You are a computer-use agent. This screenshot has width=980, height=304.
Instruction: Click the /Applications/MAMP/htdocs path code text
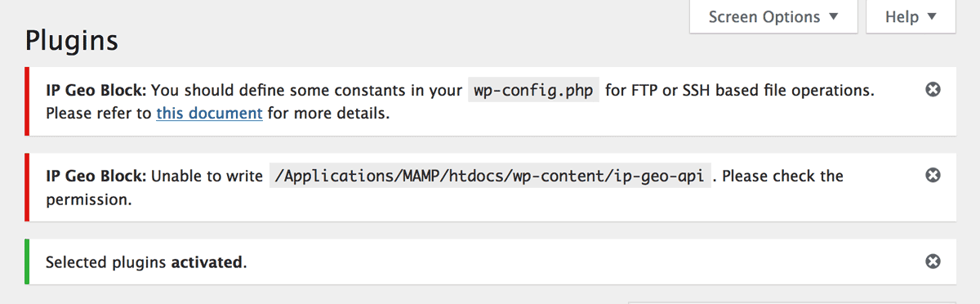[490, 176]
